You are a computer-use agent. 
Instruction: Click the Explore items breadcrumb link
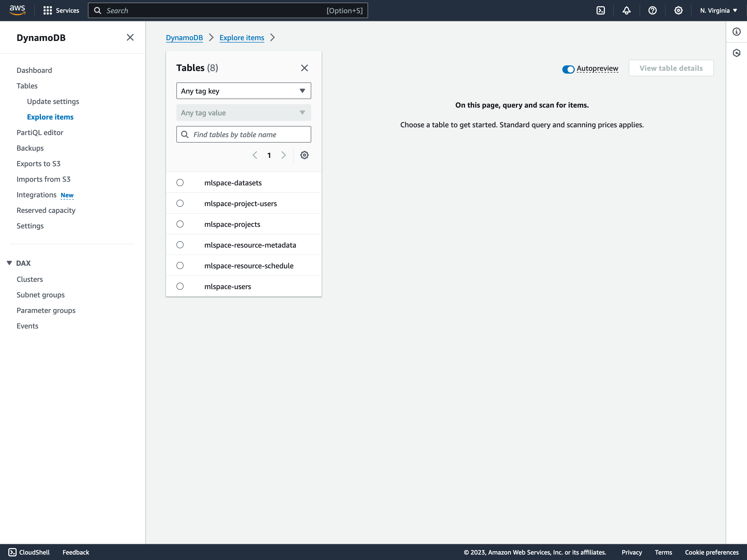click(242, 38)
